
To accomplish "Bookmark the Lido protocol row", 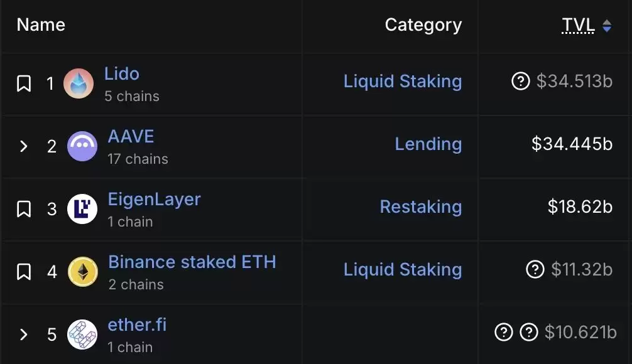I will pos(24,83).
